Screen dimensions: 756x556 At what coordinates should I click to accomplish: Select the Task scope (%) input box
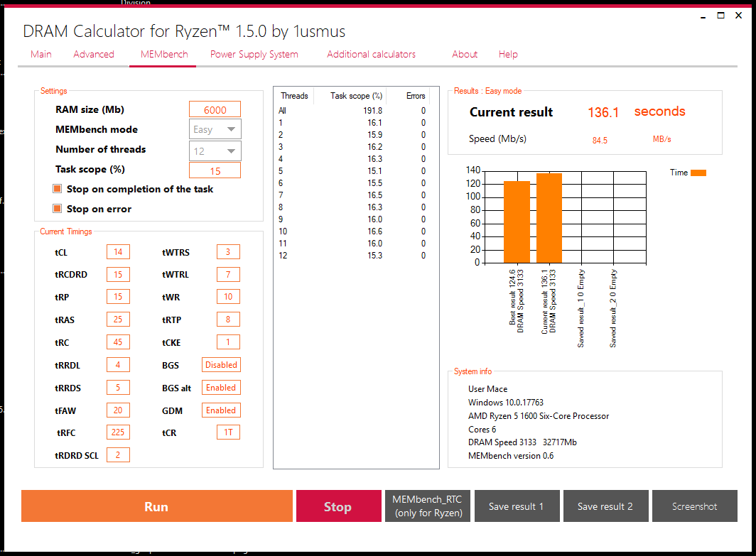click(x=215, y=170)
